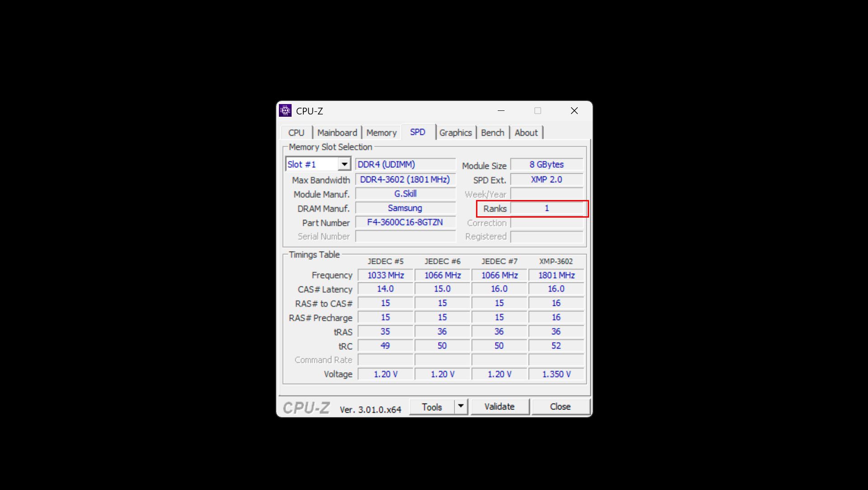Click the Ranks value field

pyautogui.click(x=547, y=208)
